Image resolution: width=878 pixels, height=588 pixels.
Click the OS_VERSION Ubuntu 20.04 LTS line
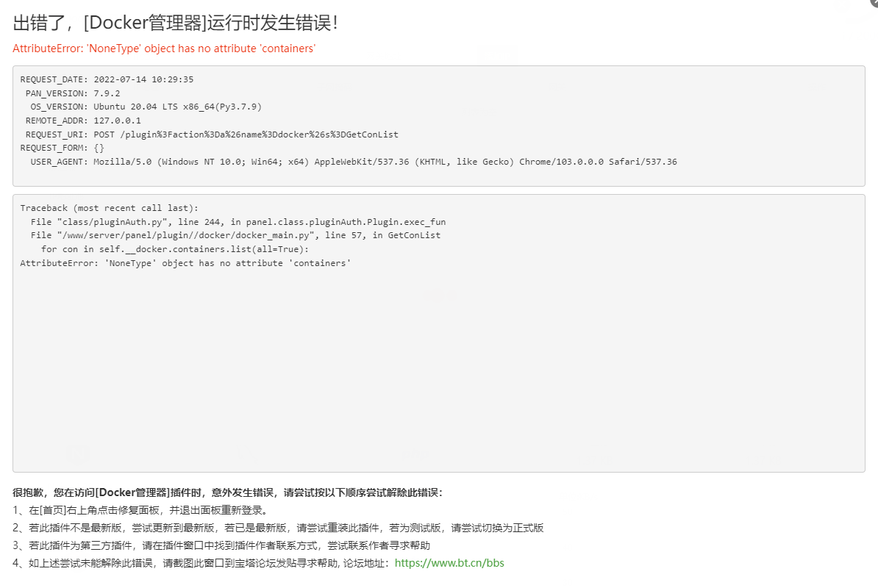[x=146, y=107]
